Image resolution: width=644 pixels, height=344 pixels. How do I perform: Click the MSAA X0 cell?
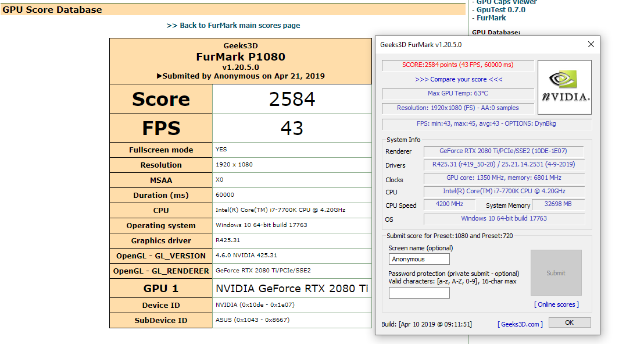coord(292,180)
